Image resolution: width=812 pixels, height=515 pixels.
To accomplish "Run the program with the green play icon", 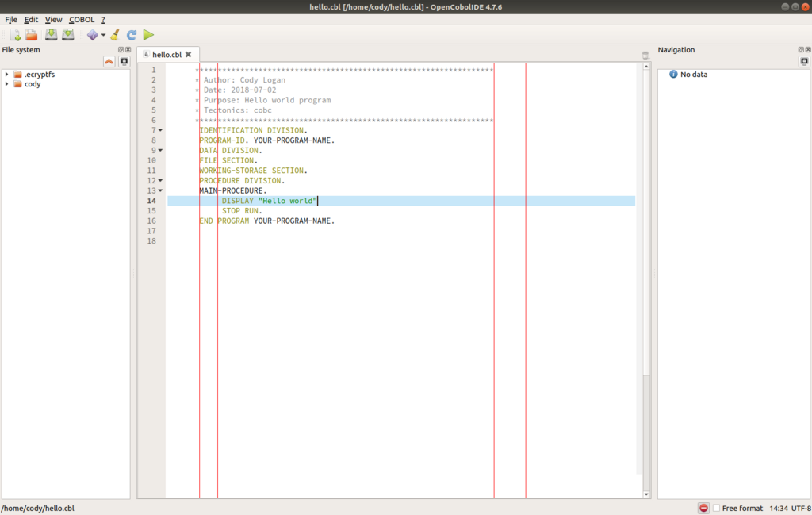I will pyautogui.click(x=148, y=35).
